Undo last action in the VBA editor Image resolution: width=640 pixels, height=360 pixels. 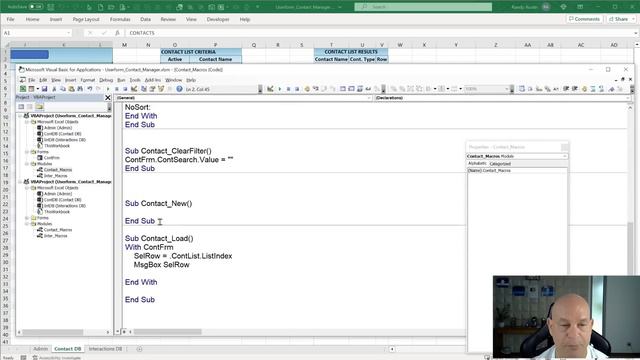[x=89, y=89]
